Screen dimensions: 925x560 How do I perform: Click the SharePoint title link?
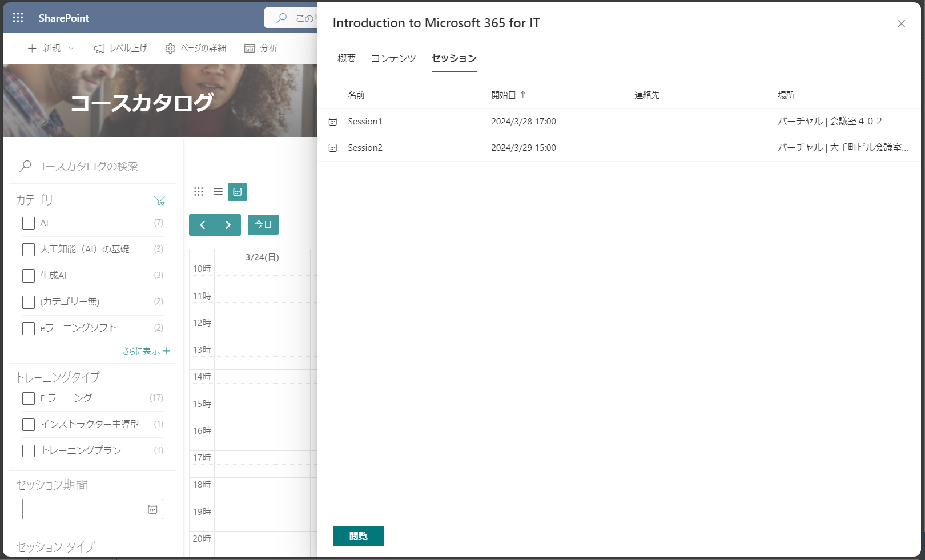click(64, 18)
